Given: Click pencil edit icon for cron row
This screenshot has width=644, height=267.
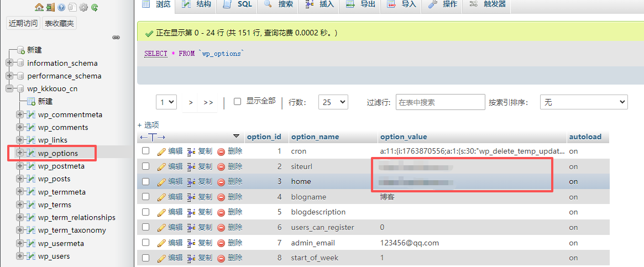Looking at the screenshot, I should [x=162, y=151].
